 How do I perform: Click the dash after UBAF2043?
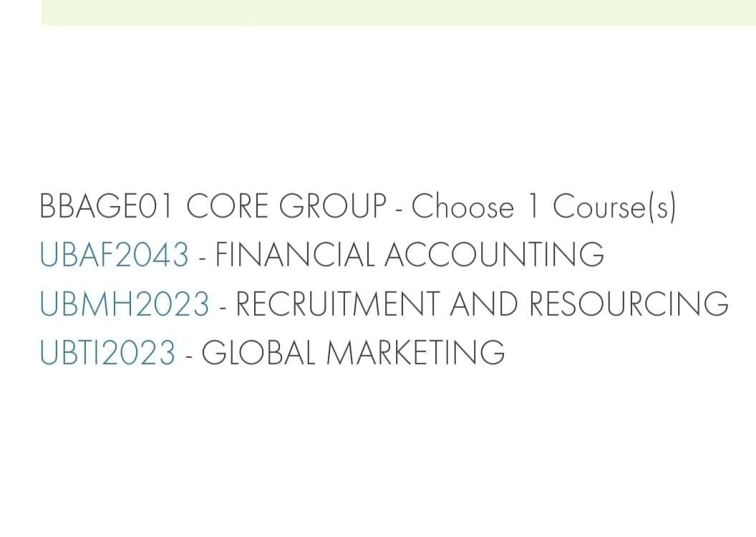pyautogui.click(x=203, y=258)
